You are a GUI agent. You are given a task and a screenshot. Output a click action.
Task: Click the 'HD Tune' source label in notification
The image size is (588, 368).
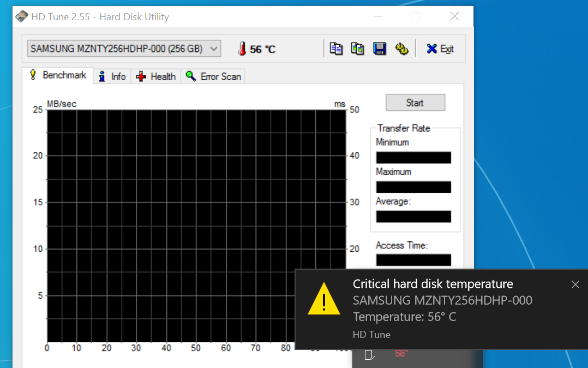(x=371, y=335)
